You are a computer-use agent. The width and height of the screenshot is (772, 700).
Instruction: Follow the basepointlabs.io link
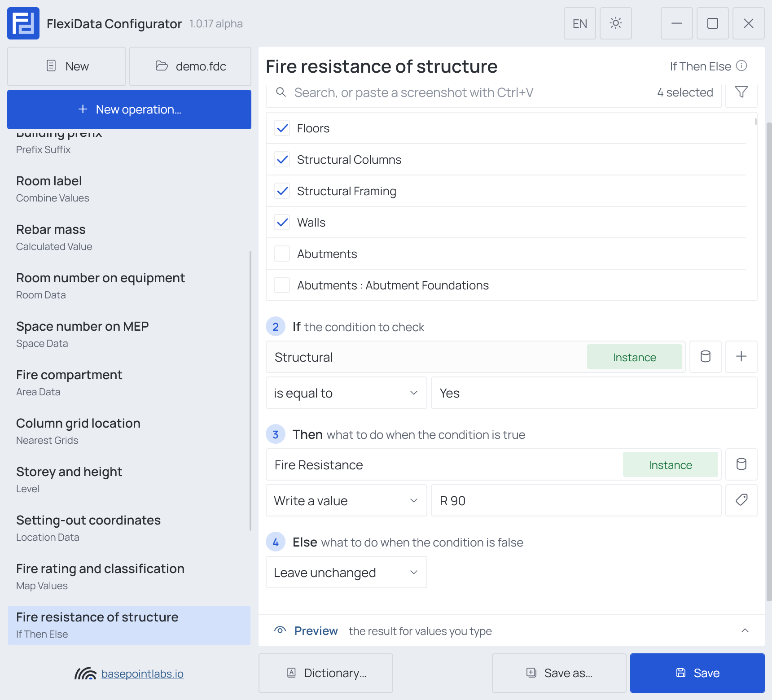[142, 674]
